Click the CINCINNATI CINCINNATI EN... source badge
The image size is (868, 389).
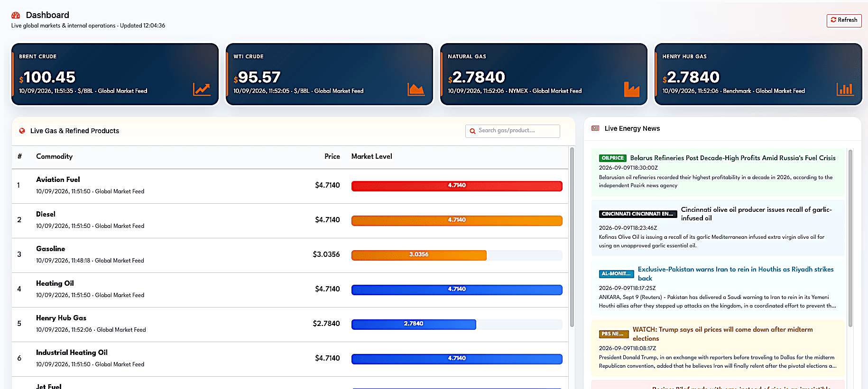pos(637,214)
